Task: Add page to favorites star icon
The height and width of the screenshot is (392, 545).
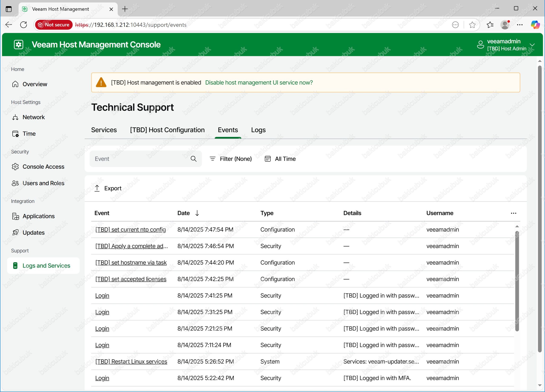Action: coord(472,25)
